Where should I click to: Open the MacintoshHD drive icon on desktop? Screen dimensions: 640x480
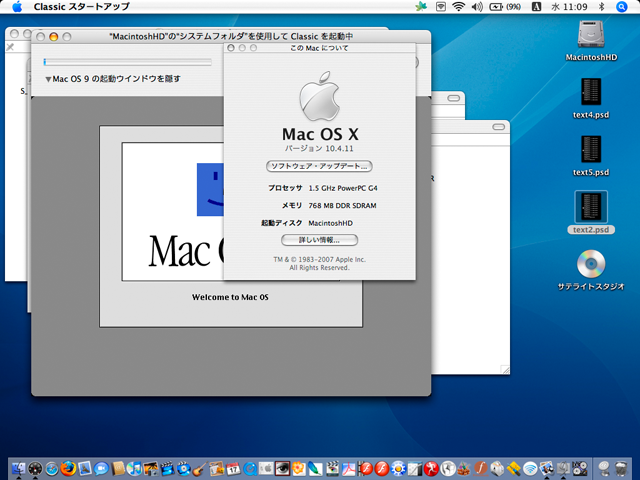click(x=591, y=34)
